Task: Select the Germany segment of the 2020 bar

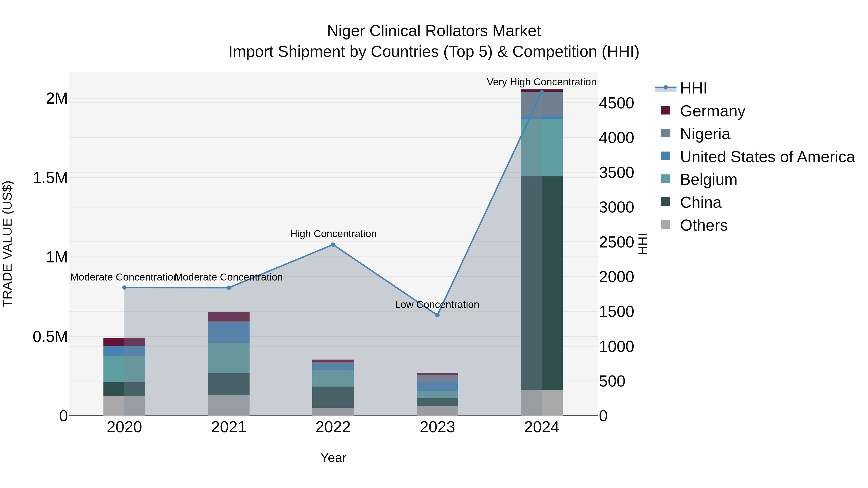Action: coord(124,342)
